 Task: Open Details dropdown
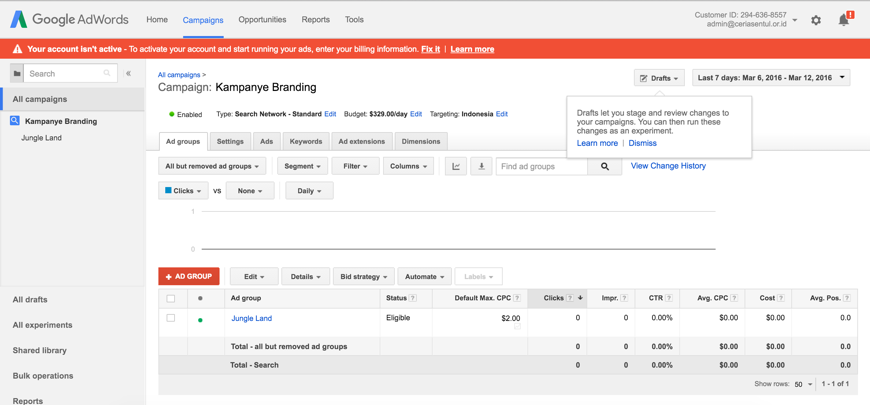pyautogui.click(x=306, y=276)
